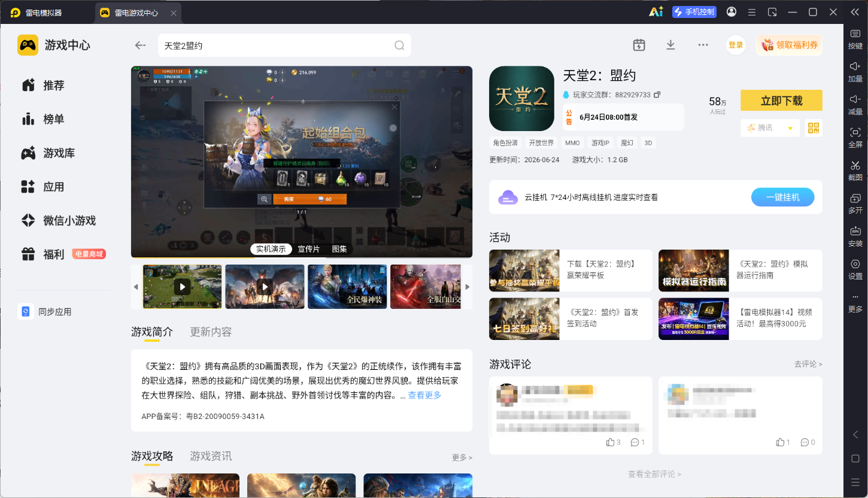The width and height of the screenshot is (868, 498).
Task: Click the 开放世界 genre tag
Action: [x=541, y=143]
